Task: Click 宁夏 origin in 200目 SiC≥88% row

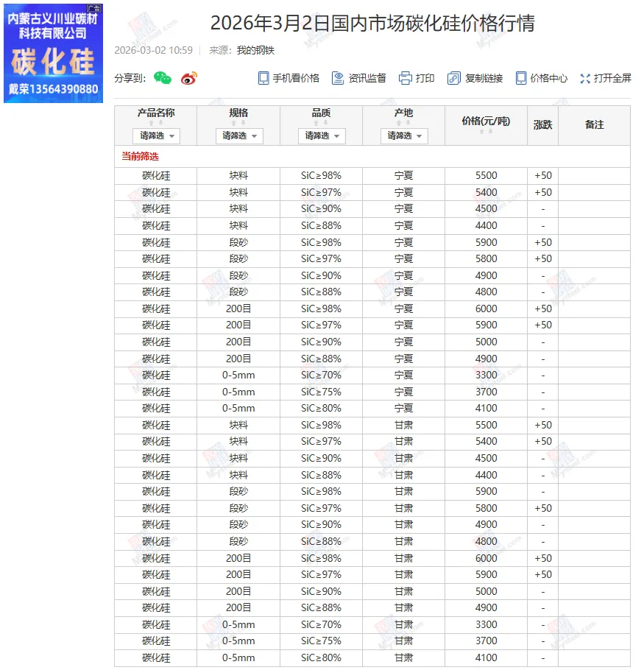Action: [403, 359]
